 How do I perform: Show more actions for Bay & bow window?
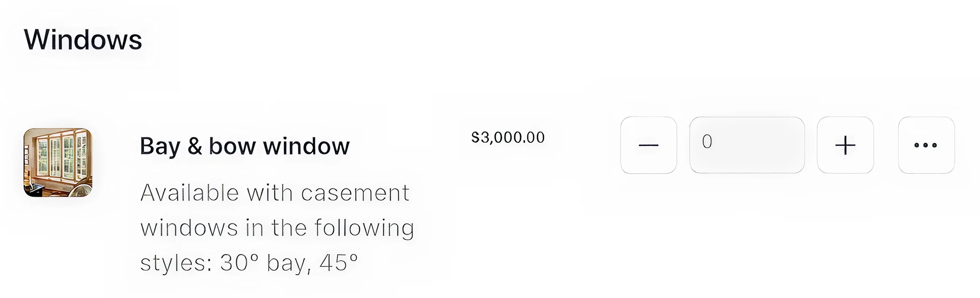pos(926,145)
